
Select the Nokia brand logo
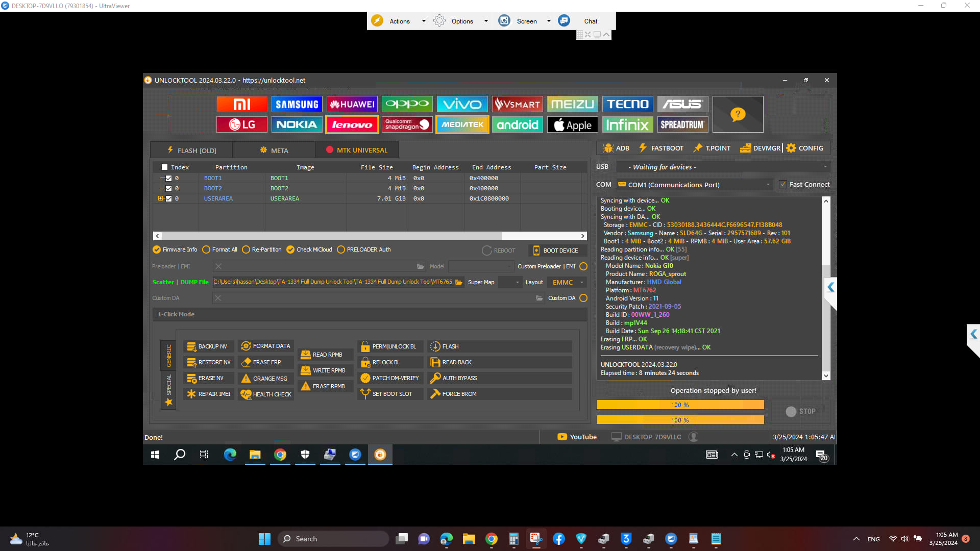click(297, 124)
